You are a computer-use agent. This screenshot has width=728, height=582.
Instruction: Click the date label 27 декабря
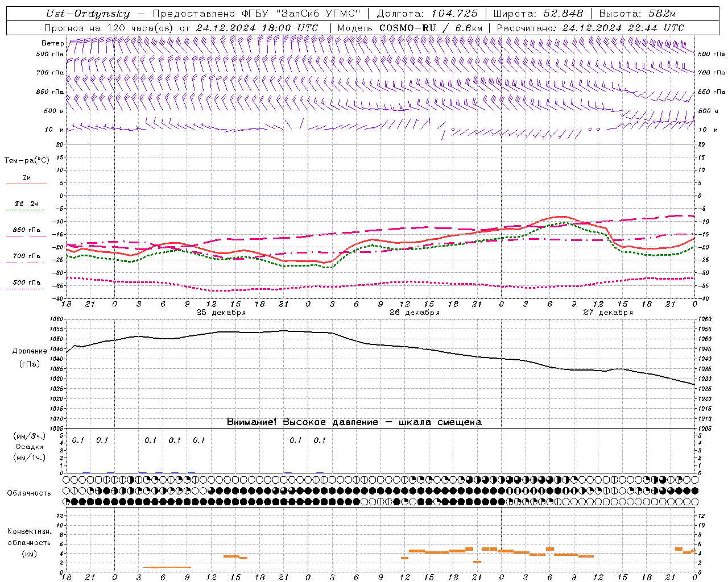tap(608, 313)
